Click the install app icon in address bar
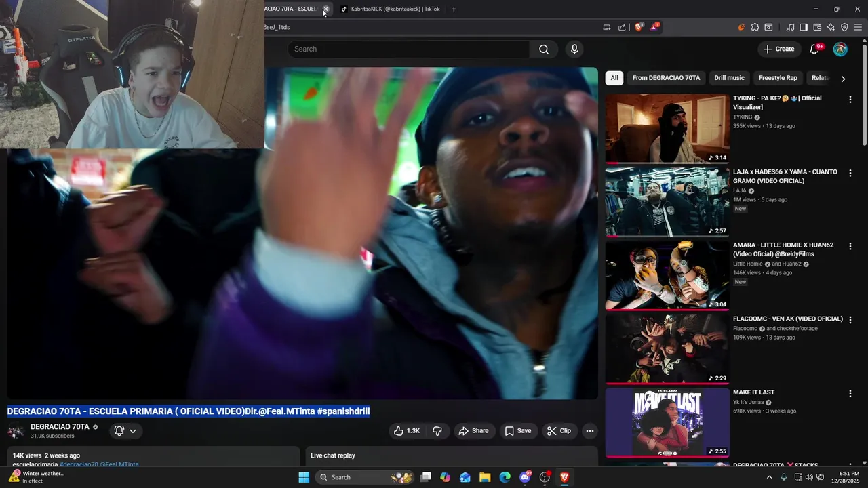868x488 pixels. (606, 27)
